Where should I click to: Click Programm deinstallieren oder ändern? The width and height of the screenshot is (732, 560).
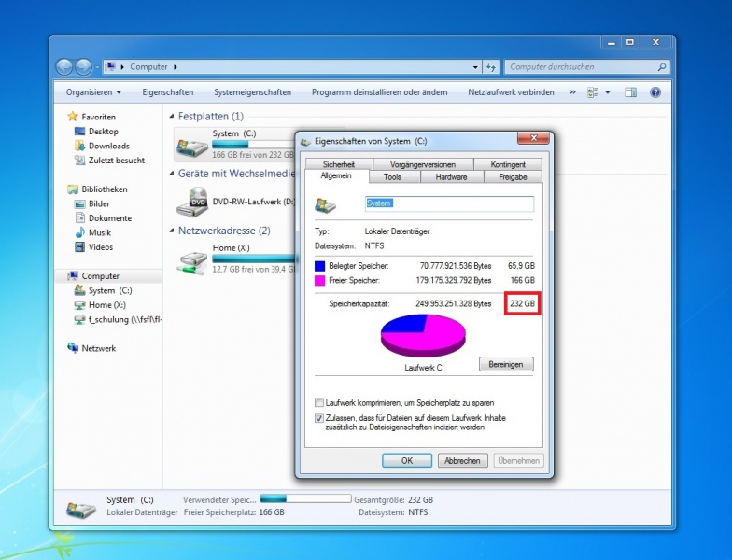tap(379, 92)
